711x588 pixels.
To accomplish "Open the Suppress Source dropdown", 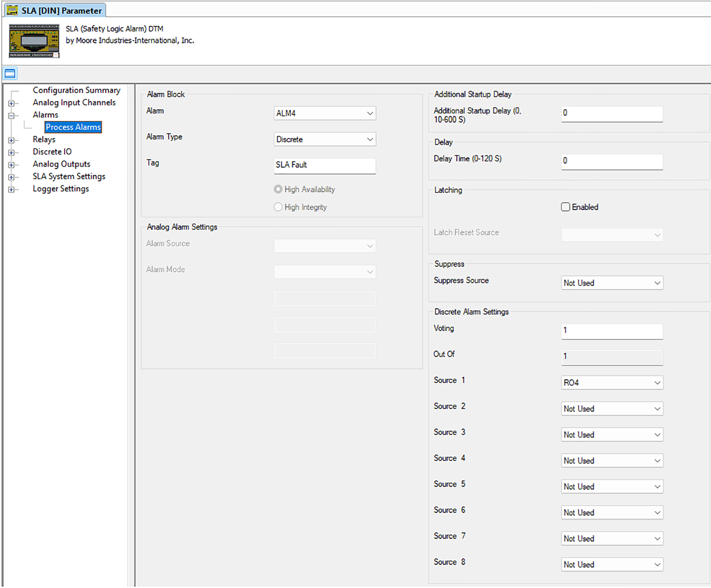I will (x=612, y=283).
